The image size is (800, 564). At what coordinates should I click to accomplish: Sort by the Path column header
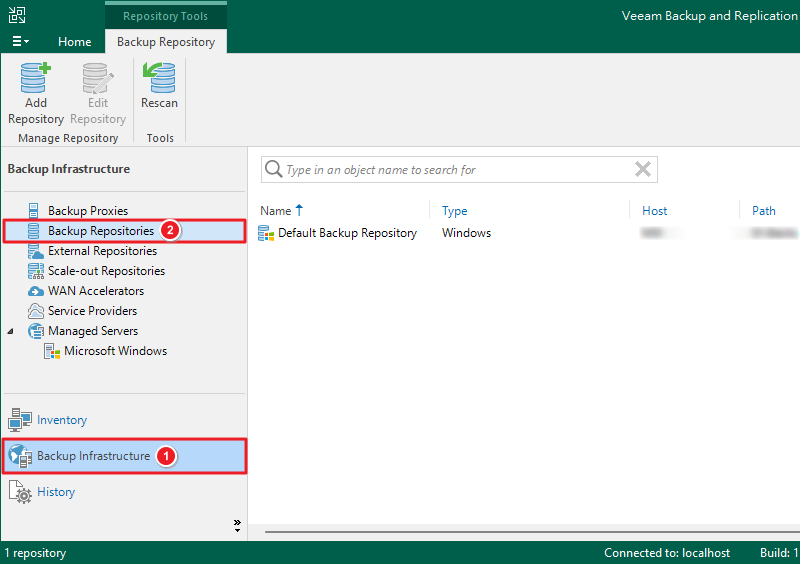764,211
